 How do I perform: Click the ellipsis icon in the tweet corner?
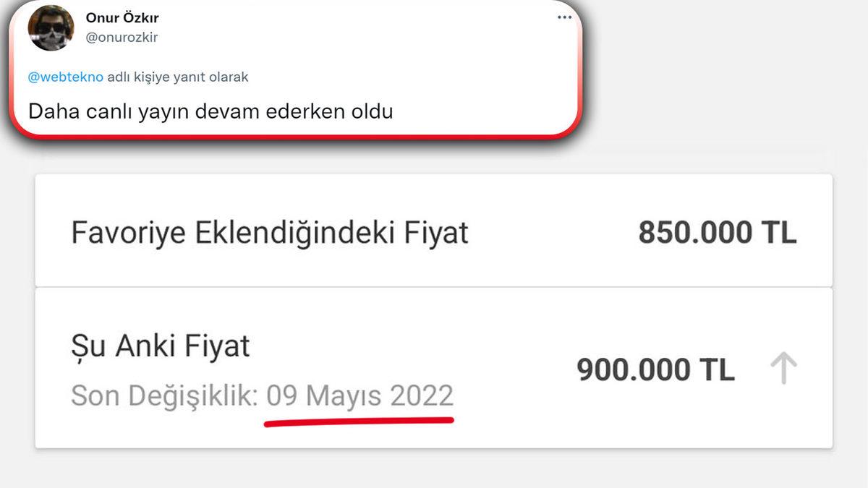(x=563, y=18)
